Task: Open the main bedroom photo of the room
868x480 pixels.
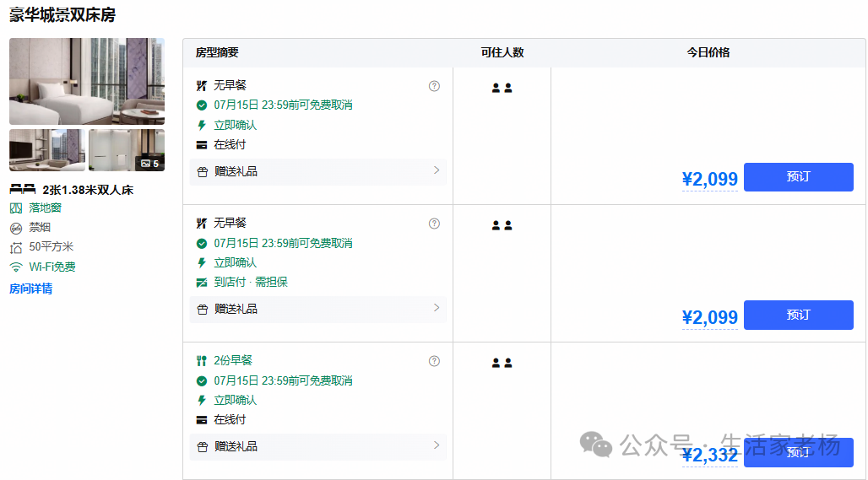Action: click(x=87, y=81)
